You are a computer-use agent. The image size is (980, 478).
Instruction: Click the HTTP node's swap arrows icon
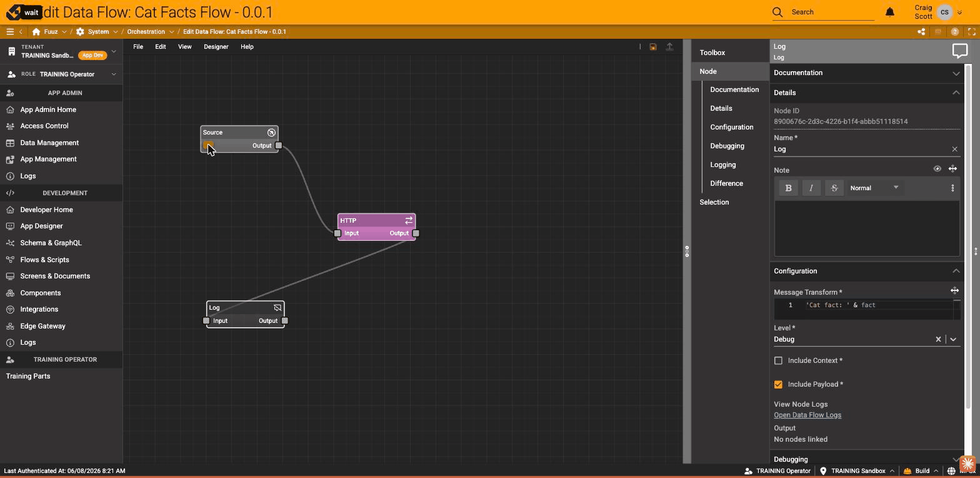pos(409,220)
